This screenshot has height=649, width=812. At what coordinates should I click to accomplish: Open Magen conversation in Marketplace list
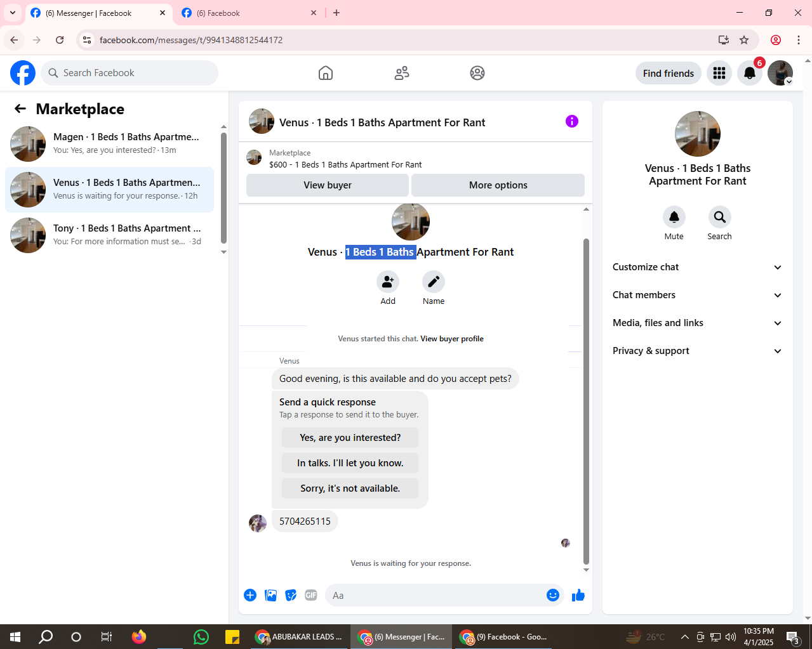coord(109,144)
